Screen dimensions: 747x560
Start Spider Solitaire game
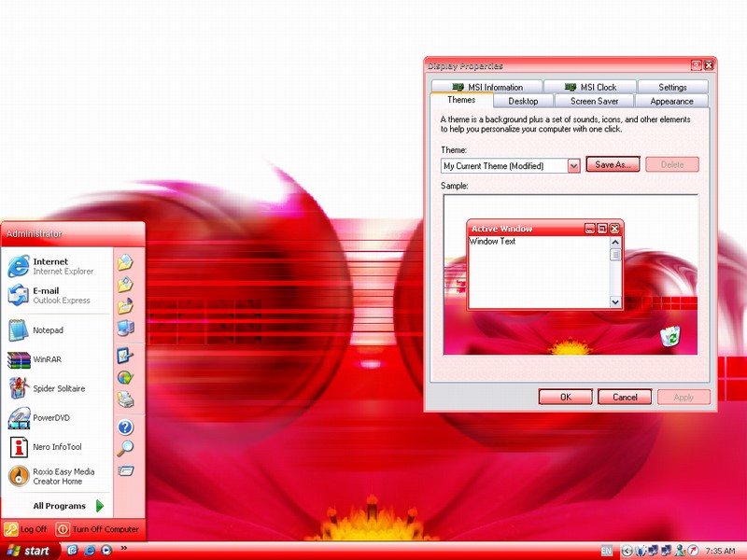point(56,388)
